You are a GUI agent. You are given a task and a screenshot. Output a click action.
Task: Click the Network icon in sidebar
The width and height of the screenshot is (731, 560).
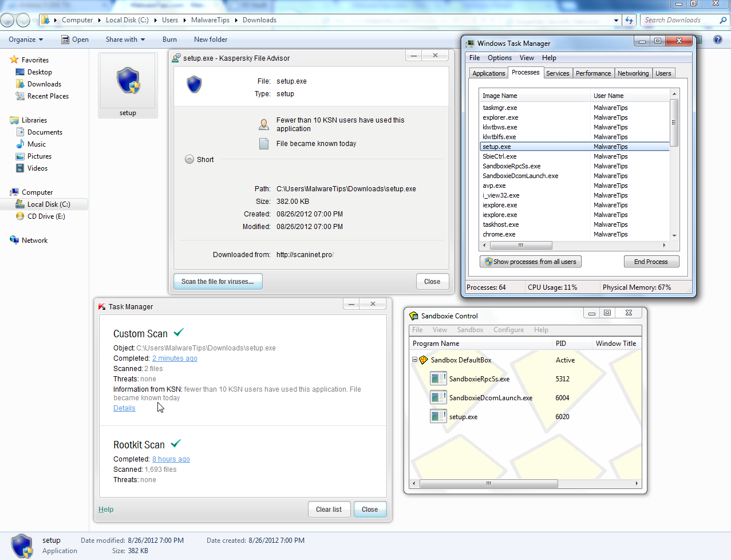click(14, 240)
